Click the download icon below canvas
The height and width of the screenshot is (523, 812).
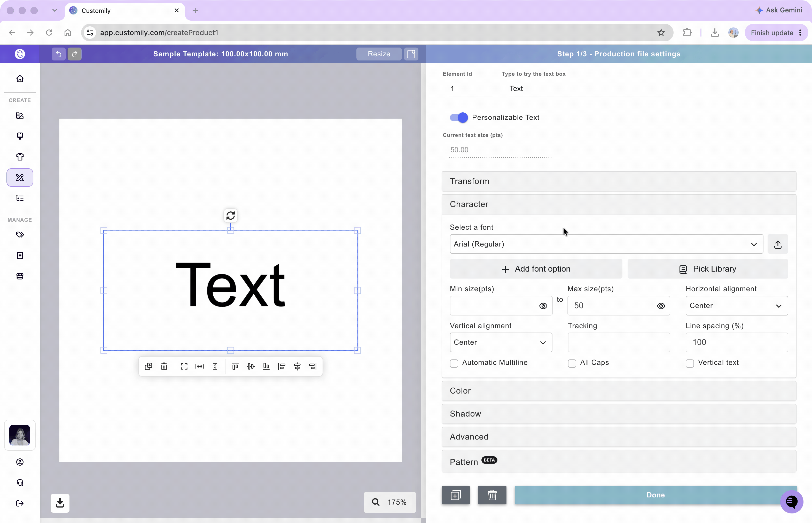point(60,503)
